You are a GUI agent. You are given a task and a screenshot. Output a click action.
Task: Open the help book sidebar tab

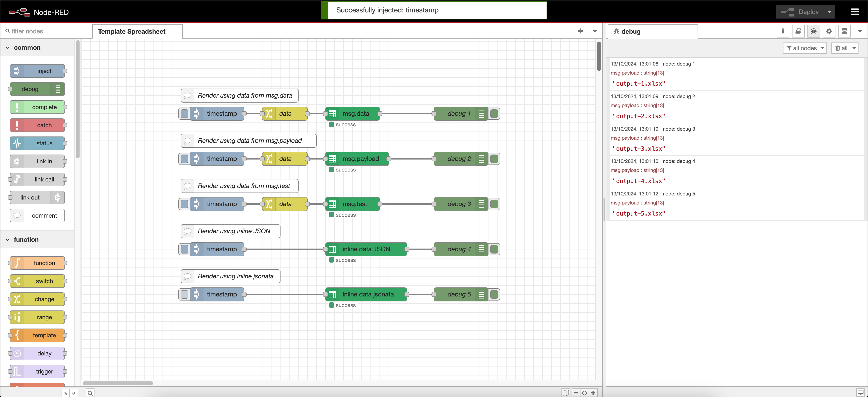click(798, 31)
